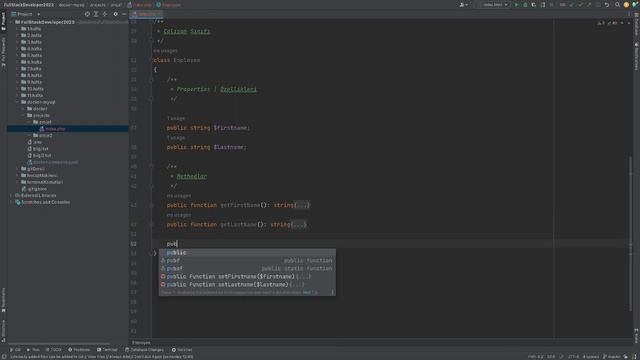Open Project panel options gear
This screenshot has height=360, width=640.
(x=116, y=14)
